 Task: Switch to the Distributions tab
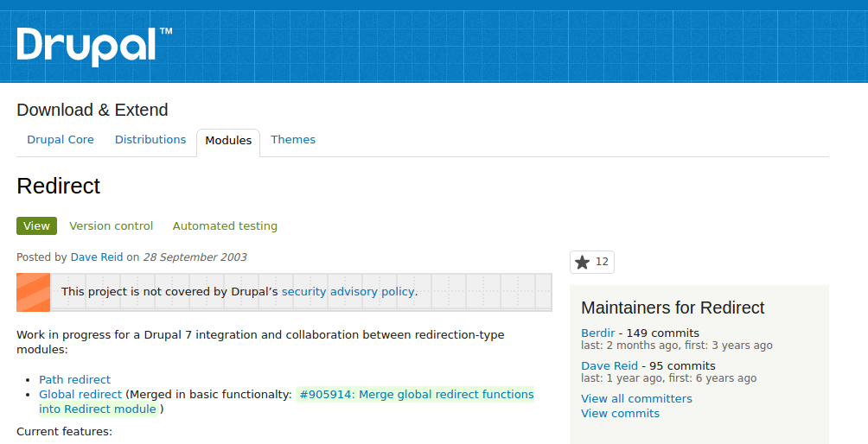tap(150, 140)
